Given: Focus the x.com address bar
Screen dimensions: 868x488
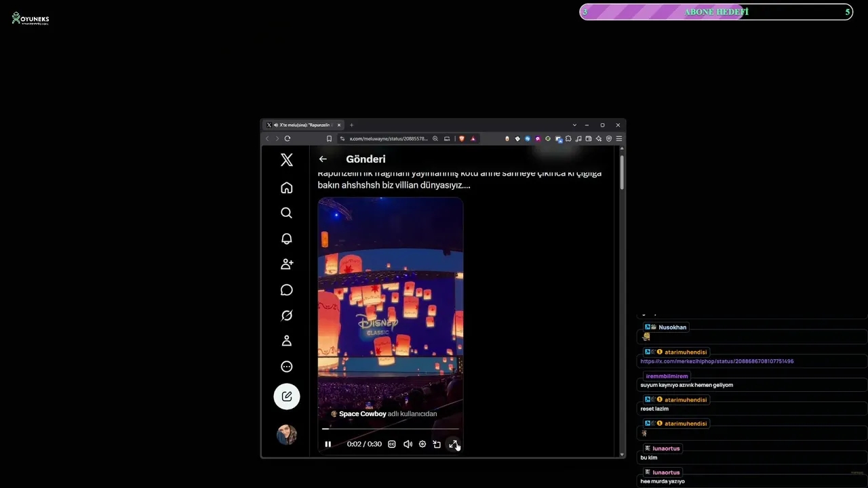Looking at the screenshot, I should [x=389, y=139].
